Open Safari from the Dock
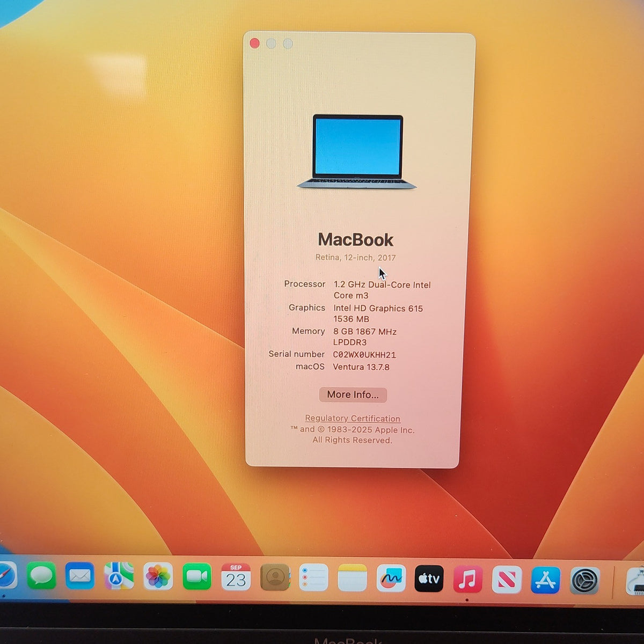Image resolution: width=644 pixels, height=644 pixels. pyautogui.click(x=6, y=575)
